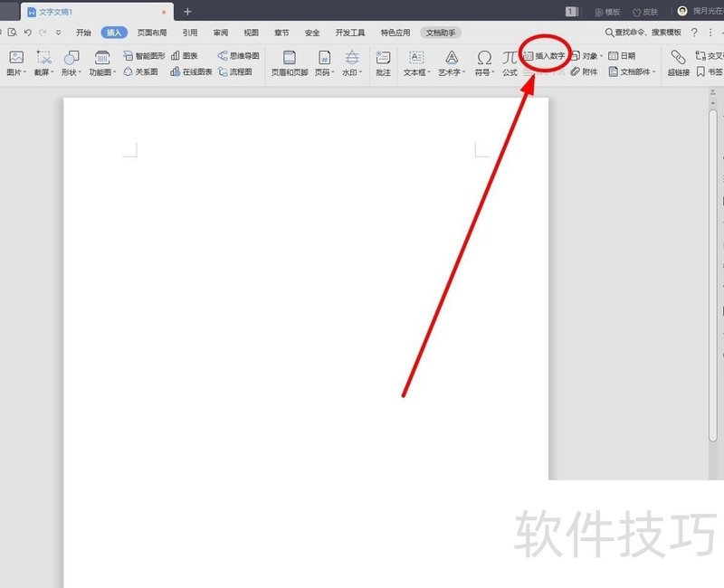
Task: Click the 皮肤 skin button
Action: coord(644,12)
